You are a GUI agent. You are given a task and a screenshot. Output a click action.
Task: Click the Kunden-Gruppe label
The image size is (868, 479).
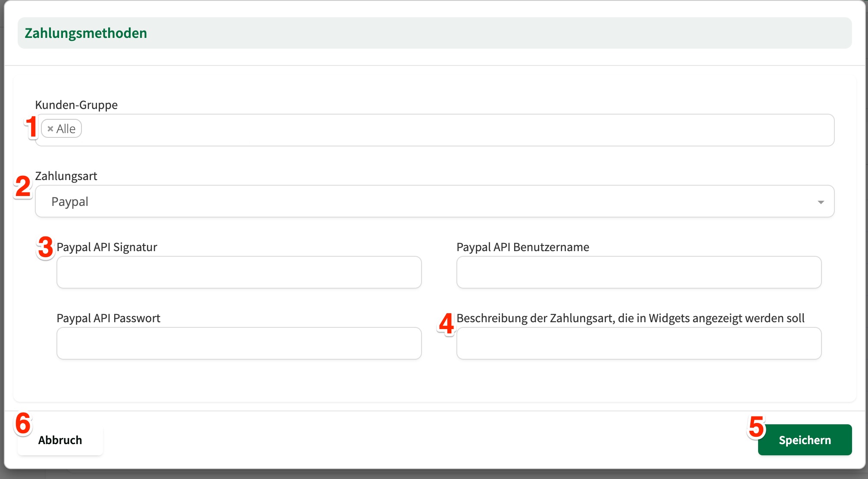click(76, 105)
